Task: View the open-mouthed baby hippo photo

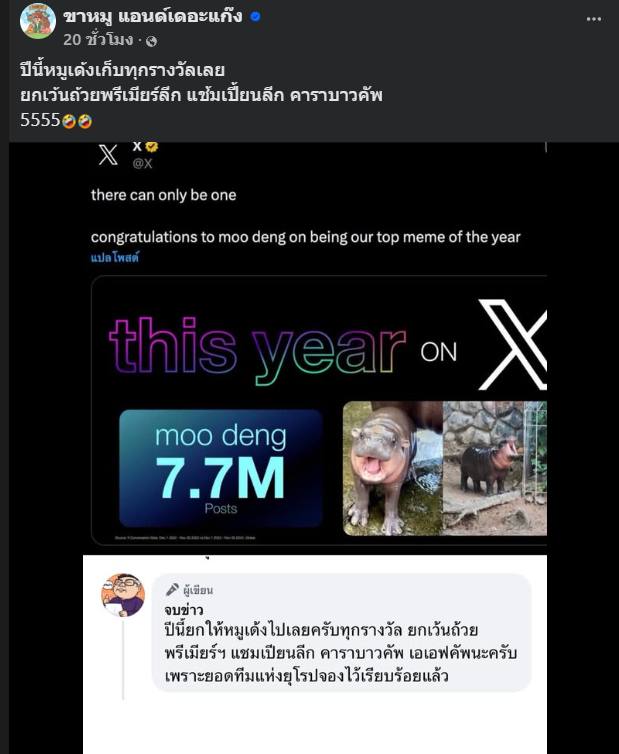Action: (x=392, y=468)
